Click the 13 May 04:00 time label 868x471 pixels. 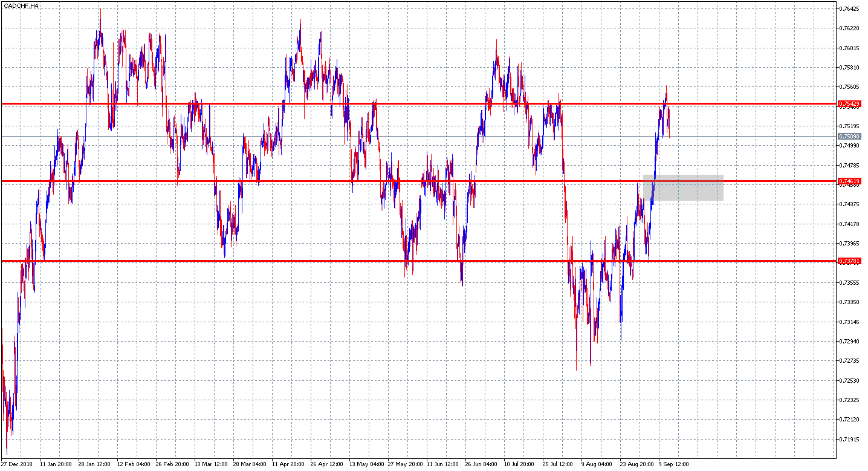pos(366,465)
